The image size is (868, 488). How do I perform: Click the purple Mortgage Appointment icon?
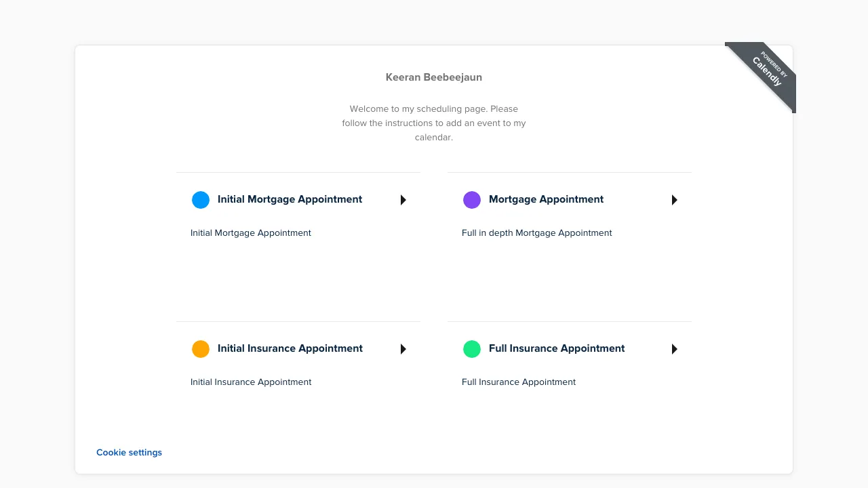point(471,199)
